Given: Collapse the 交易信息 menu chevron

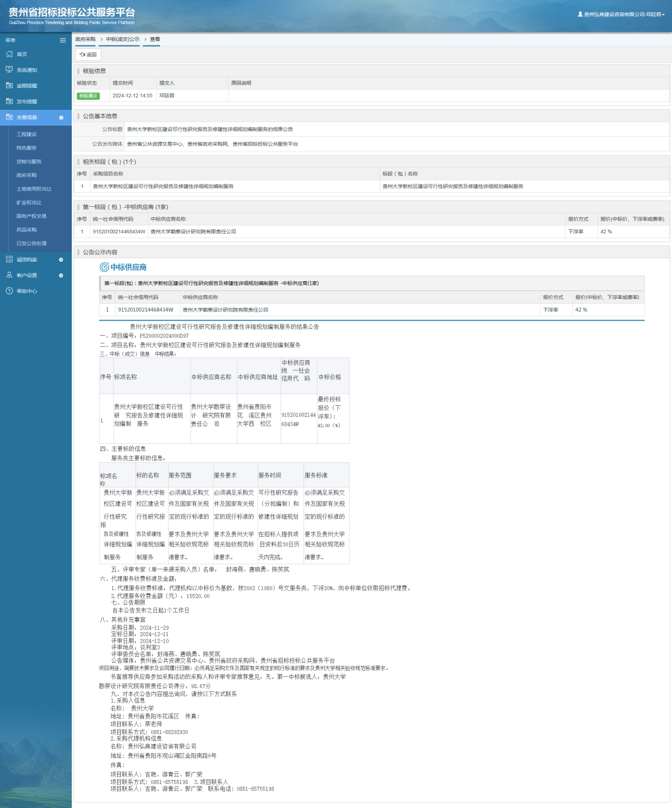Looking at the screenshot, I should point(61,118).
